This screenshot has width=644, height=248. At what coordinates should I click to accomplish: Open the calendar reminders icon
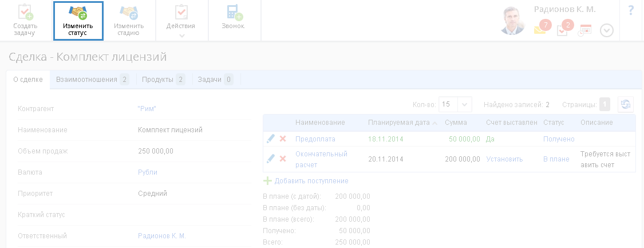[x=585, y=30]
